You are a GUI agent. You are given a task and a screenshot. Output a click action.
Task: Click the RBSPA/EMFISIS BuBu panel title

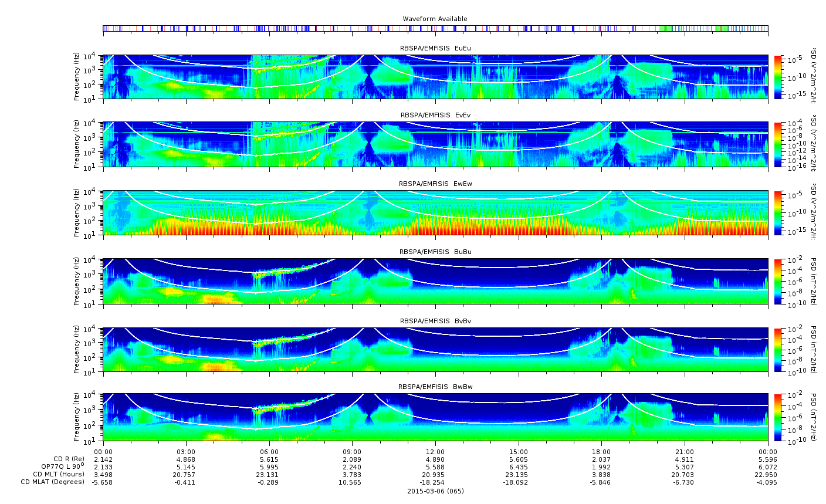click(435, 252)
